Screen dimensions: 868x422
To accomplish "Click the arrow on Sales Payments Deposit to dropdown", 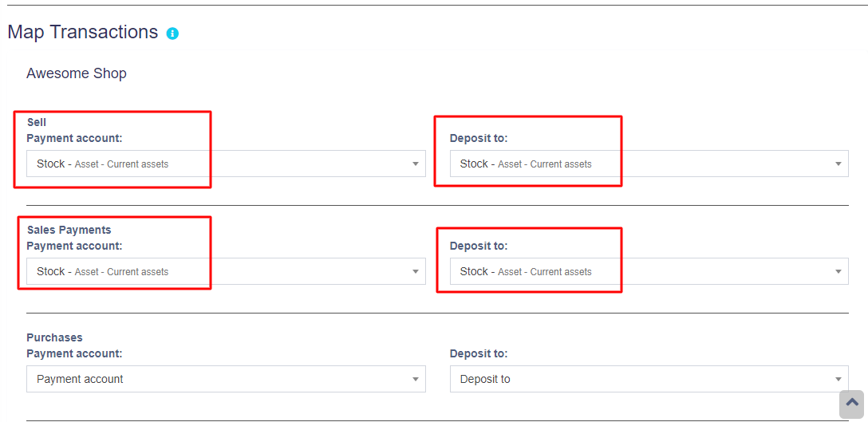I will click(x=838, y=271).
